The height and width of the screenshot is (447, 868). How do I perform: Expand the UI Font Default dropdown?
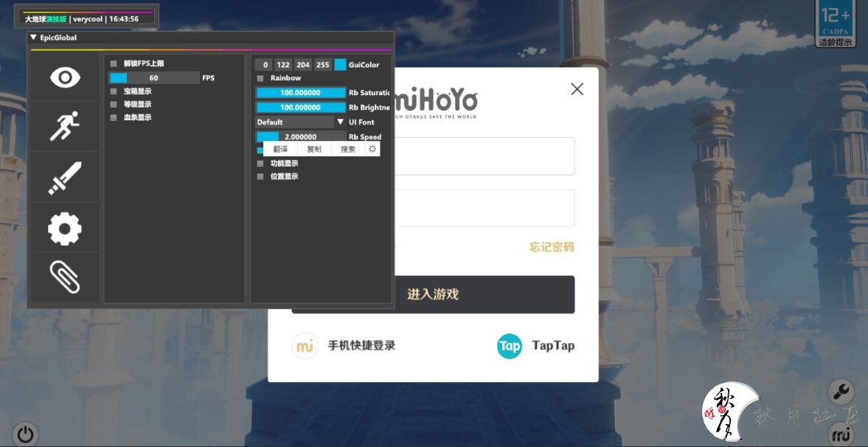pyautogui.click(x=340, y=122)
